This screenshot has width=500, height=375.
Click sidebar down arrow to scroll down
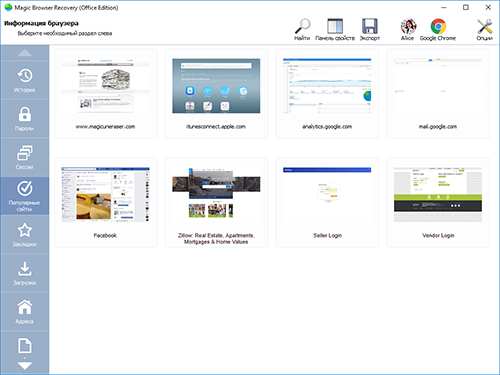(x=25, y=366)
